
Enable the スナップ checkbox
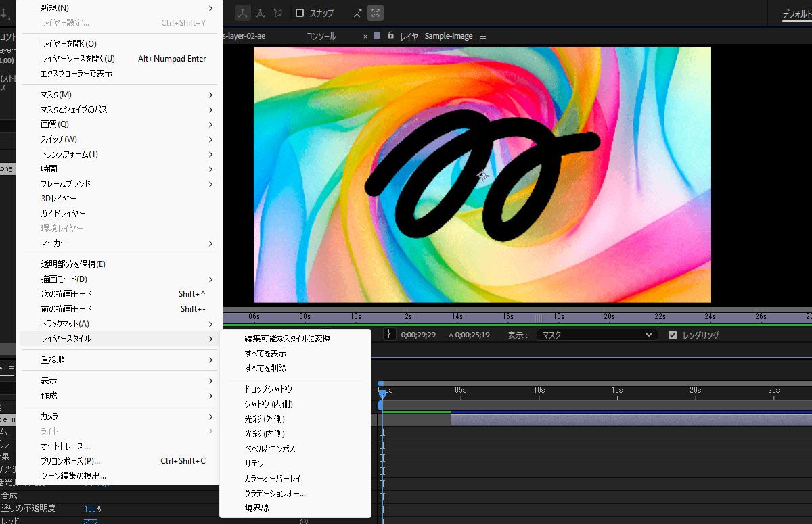pyautogui.click(x=300, y=13)
